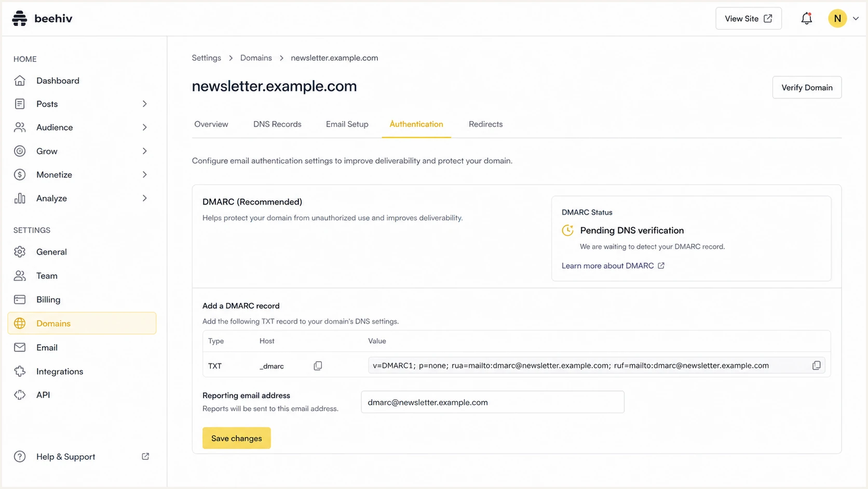Expand the Audience section chevron
The width and height of the screenshot is (868, 489).
(x=145, y=127)
